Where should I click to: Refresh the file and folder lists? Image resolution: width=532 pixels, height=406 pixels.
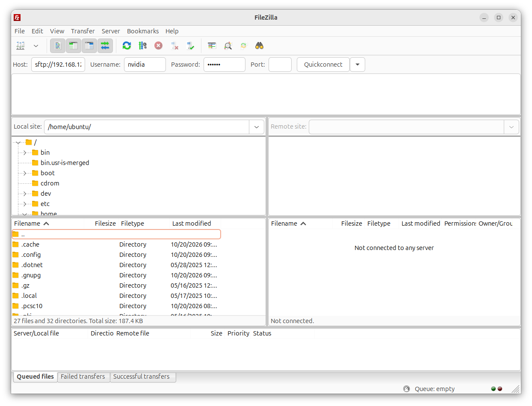coord(127,45)
